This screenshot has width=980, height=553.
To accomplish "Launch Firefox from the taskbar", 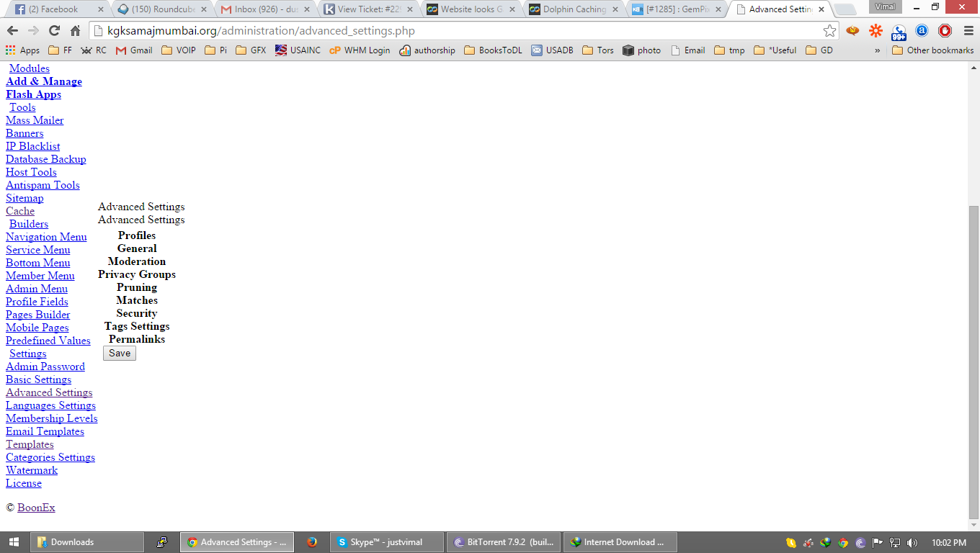I will (x=312, y=542).
